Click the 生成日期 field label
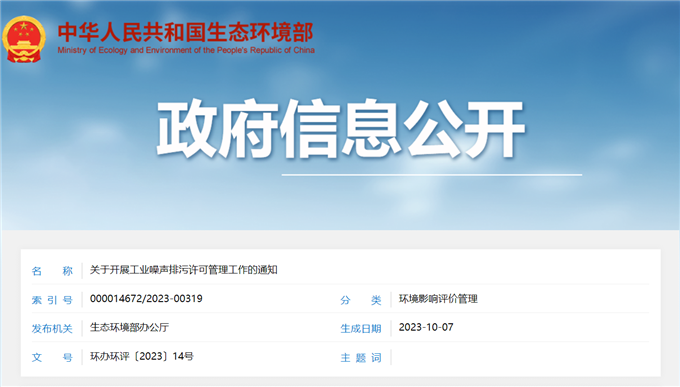680x387 pixels. coord(361,328)
